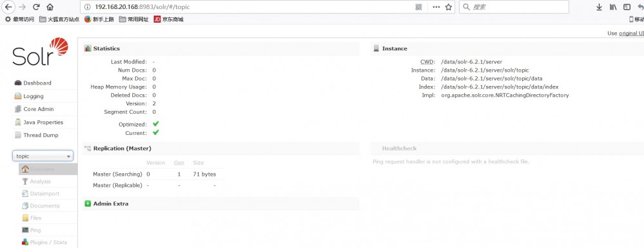
Task: Click the CWD label in Instance panel
Action: click(x=427, y=62)
